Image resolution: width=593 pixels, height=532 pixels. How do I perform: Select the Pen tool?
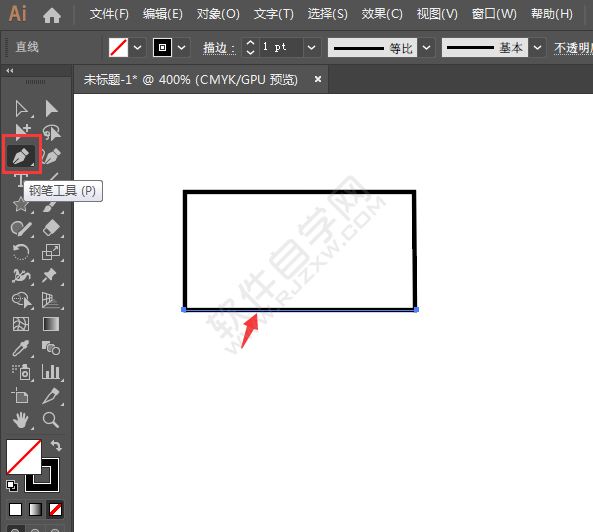21,155
